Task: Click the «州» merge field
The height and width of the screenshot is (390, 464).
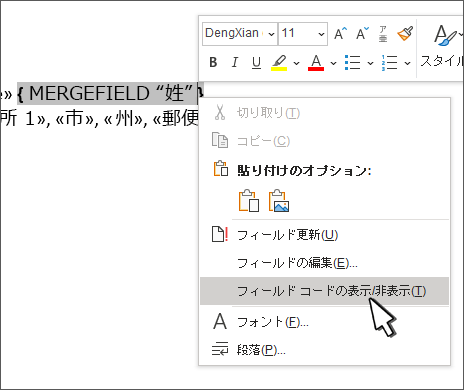Action: point(123,118)
